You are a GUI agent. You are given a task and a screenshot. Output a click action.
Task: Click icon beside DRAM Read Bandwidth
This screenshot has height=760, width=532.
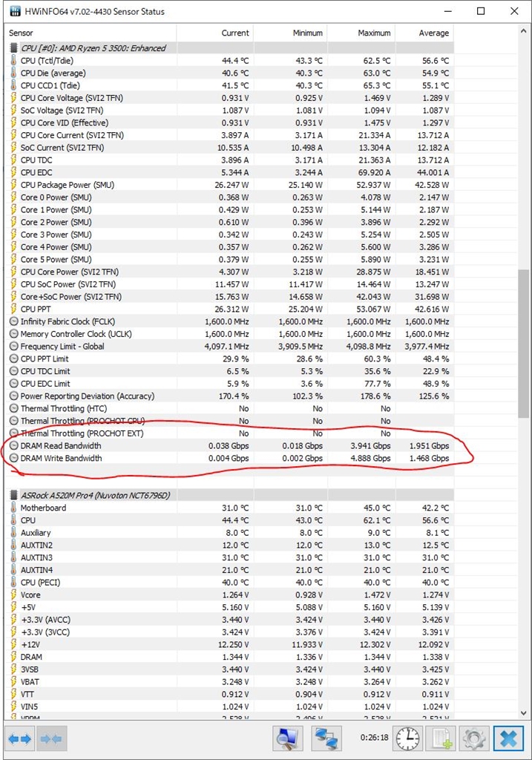(14, 445)
